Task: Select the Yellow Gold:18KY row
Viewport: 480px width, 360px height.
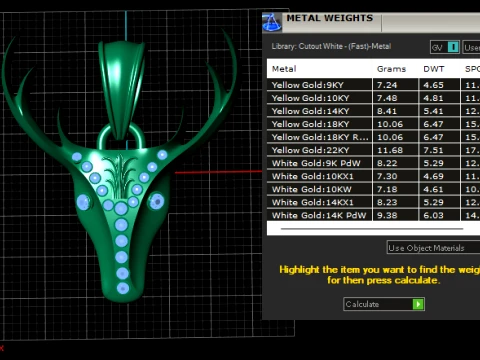Action: click(x=373, y=124)
